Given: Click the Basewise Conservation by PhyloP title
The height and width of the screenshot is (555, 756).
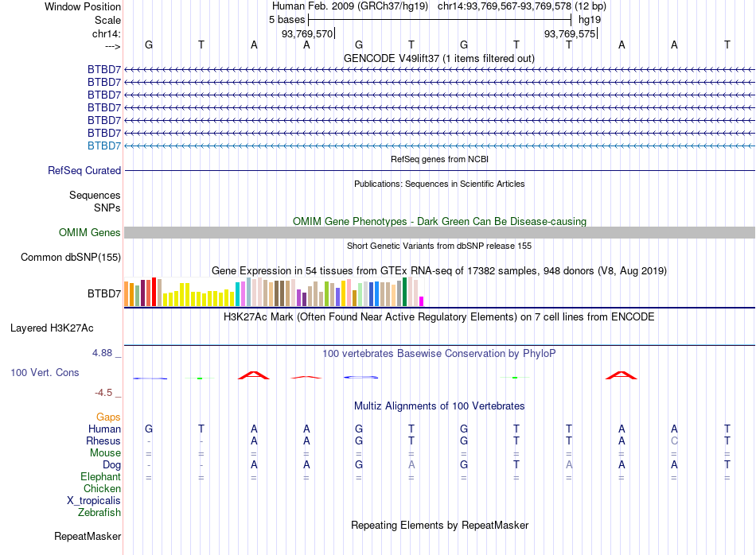Looking at the screenshot, I should (x=439, y=354).
